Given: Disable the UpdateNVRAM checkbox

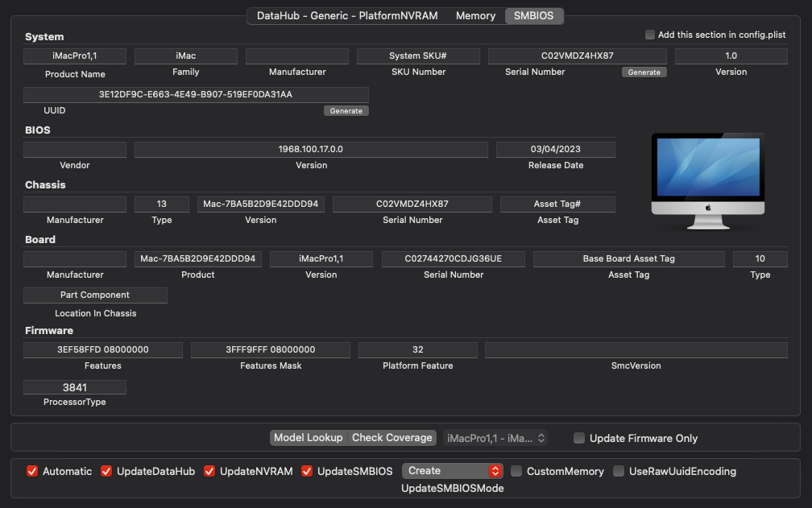Looking at the screenshot, I should tap(209, 471).
